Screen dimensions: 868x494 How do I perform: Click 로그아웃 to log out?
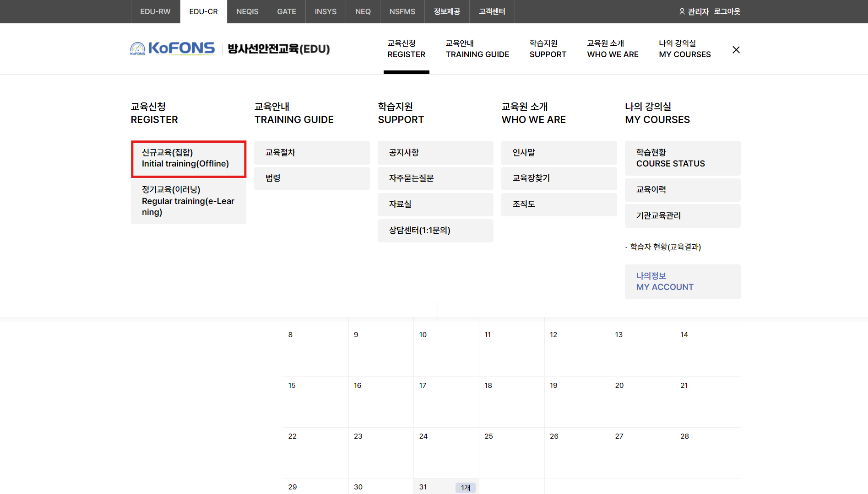727,11
